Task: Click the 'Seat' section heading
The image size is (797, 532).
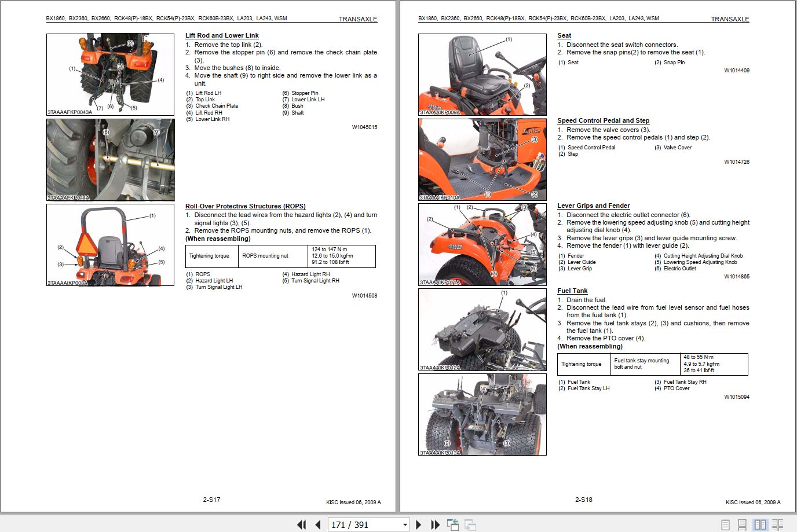Action: tap(564, 35)
